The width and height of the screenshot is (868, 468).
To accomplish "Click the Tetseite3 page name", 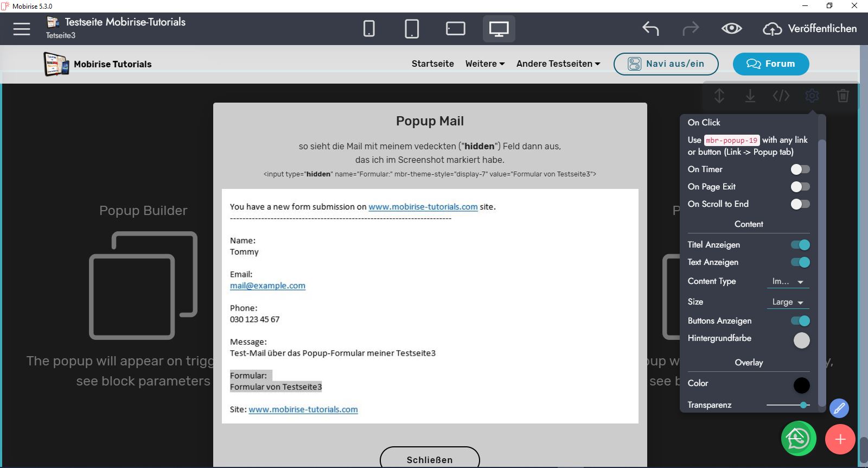I will pos(60,35).
